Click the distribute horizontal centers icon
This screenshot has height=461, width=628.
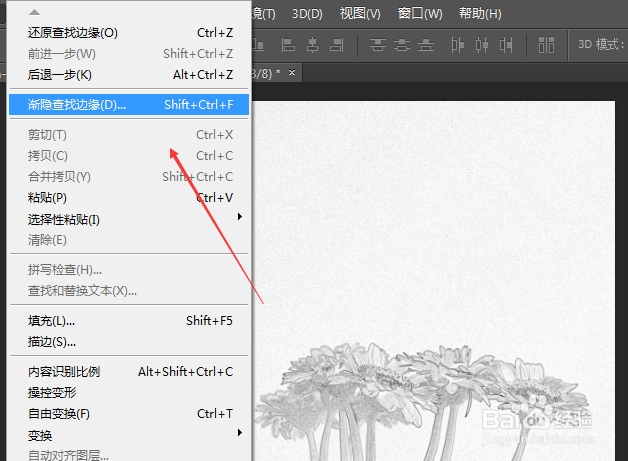pos(482,45)
